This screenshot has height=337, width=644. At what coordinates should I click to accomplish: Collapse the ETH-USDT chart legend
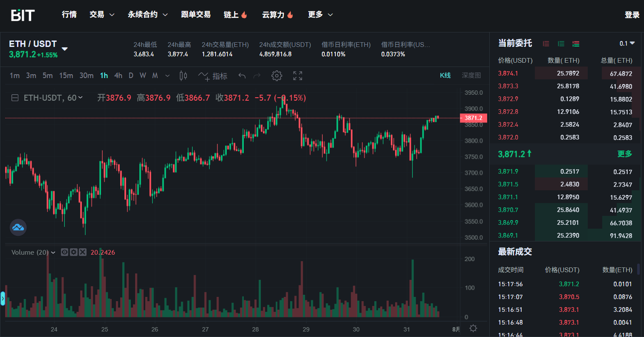pos(15,98)
